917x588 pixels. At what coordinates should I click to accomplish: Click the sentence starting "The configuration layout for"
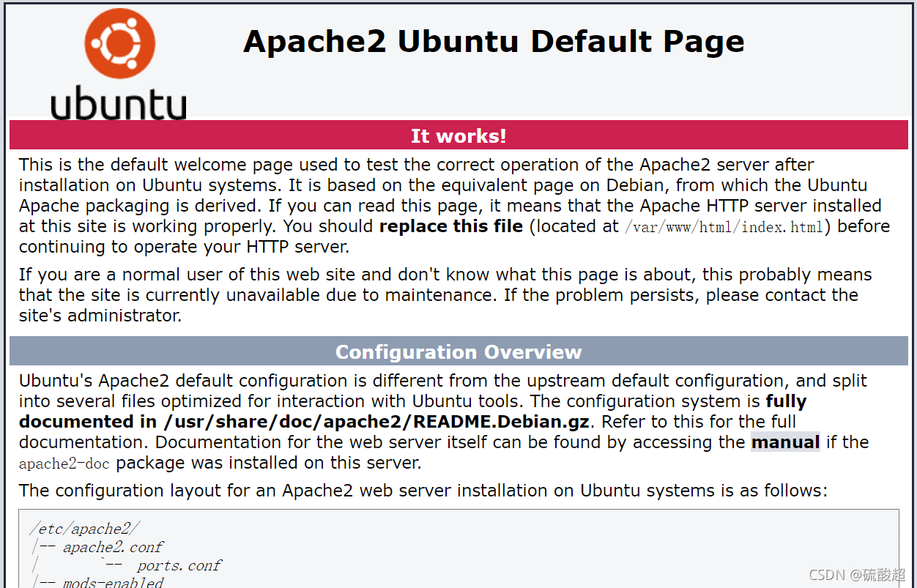(423, 490)
